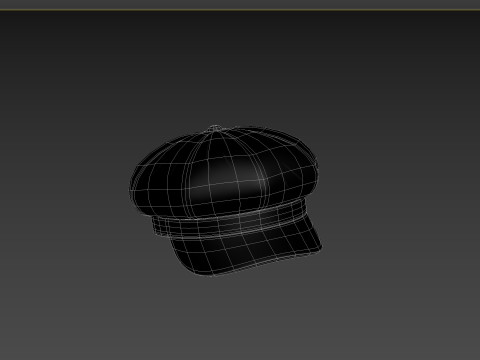
Task: Click the button on top of the cap
Action: (x=214, y=128)
